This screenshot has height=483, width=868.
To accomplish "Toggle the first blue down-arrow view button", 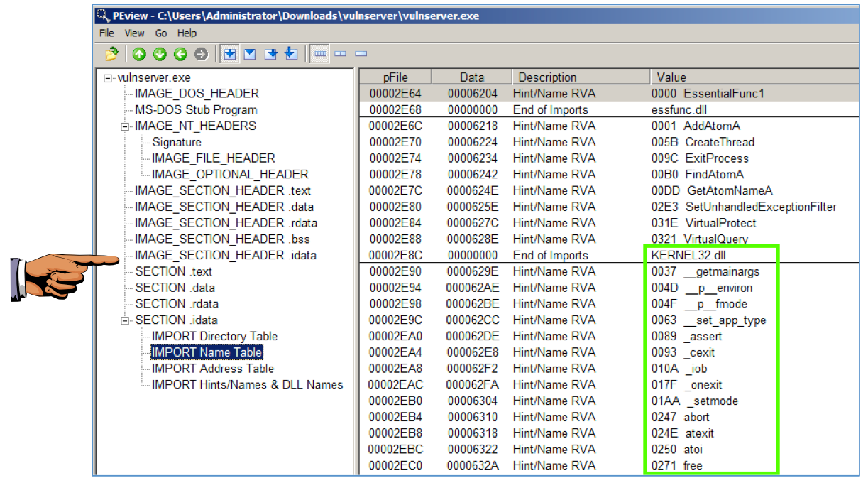I will tap(229, 54).
